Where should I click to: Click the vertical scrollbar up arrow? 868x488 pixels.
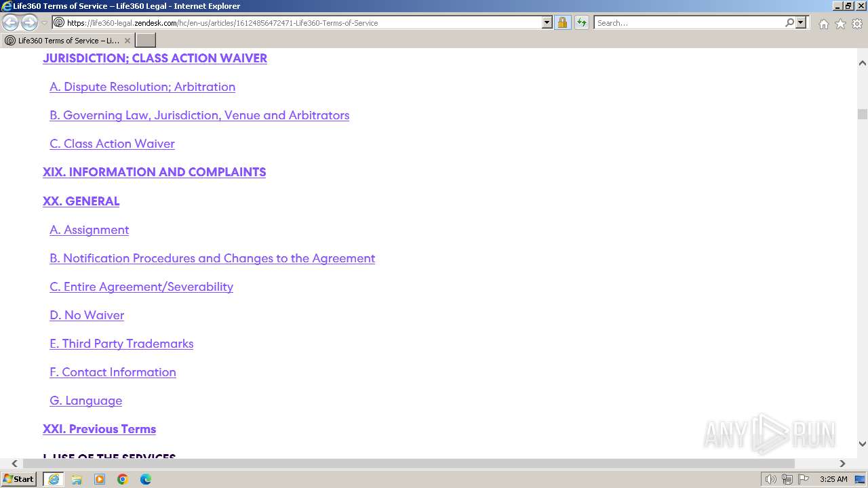click(863, 62)
